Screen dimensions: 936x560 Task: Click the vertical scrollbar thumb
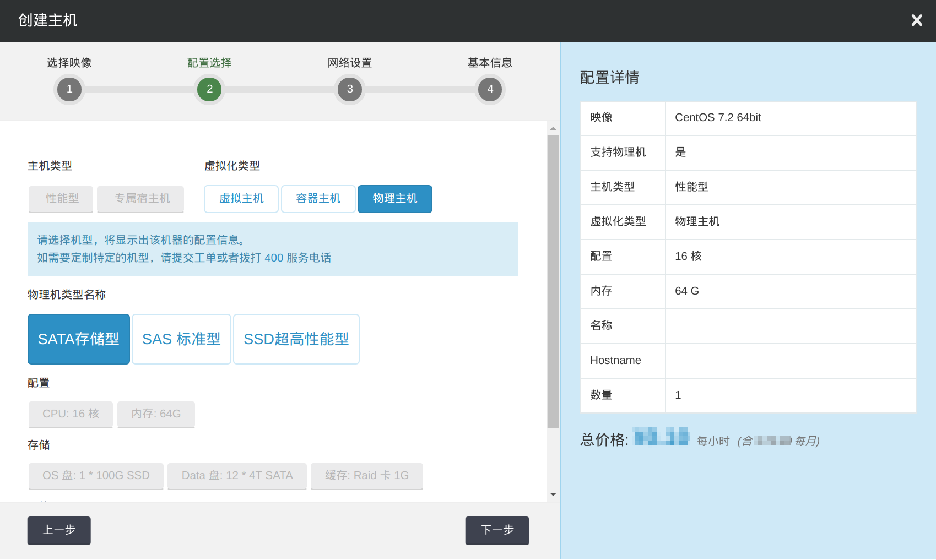click(553, 281)
